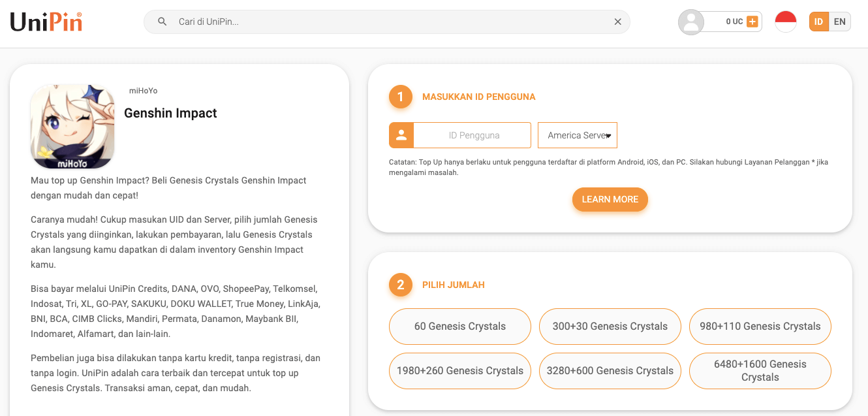Open the user profile avatar
Screen dimensions: 868x416
tap(691, 22)
